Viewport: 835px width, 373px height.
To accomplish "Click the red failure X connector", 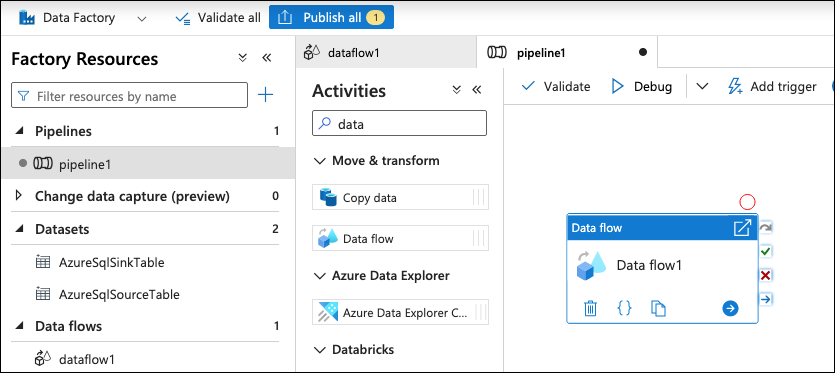I will [766, 275].
